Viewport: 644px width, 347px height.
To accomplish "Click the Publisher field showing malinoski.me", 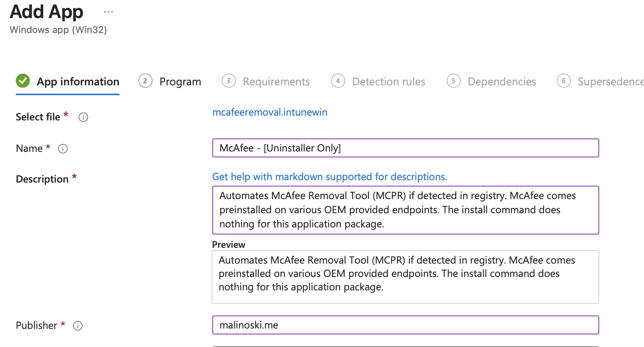I will click(405, 325).
